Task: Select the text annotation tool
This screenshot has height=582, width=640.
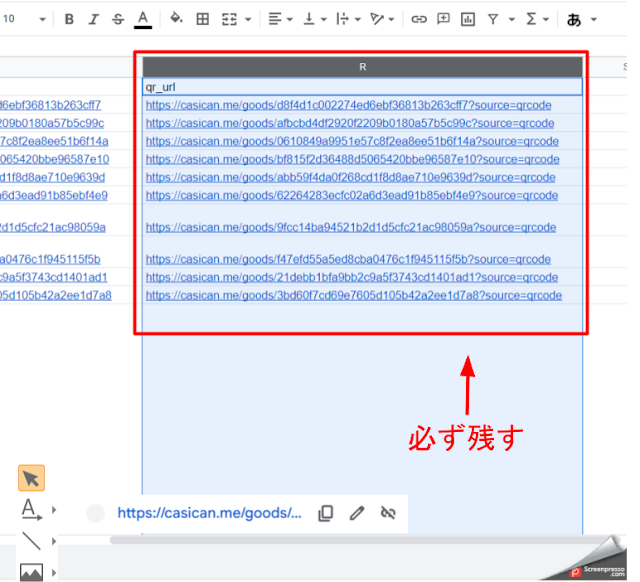Action: pos(31,509)
